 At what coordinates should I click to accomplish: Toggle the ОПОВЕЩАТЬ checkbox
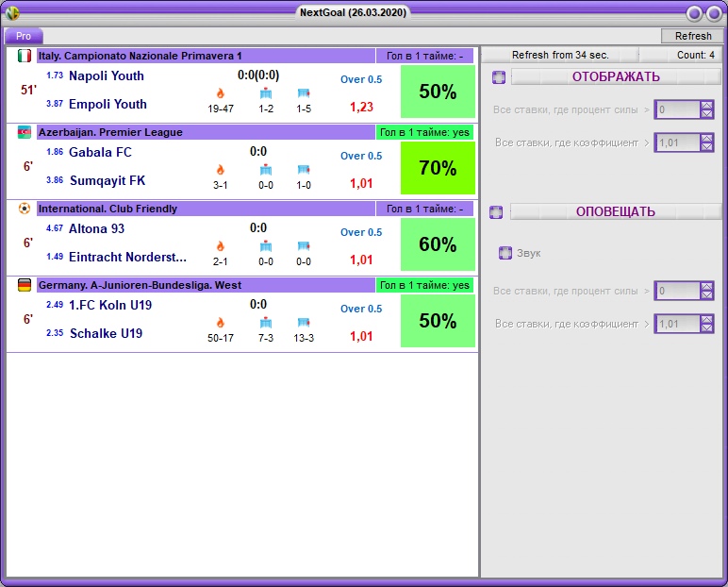coord(496,212)
